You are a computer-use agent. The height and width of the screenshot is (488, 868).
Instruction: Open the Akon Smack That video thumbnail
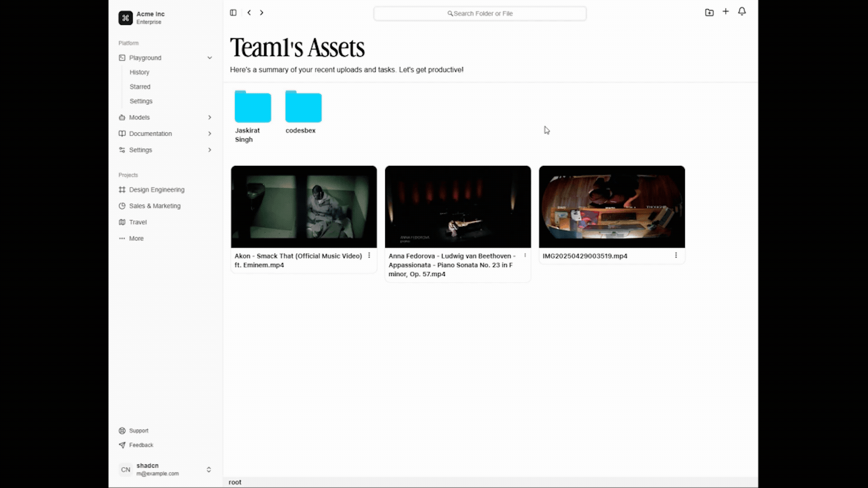[304, 207]
